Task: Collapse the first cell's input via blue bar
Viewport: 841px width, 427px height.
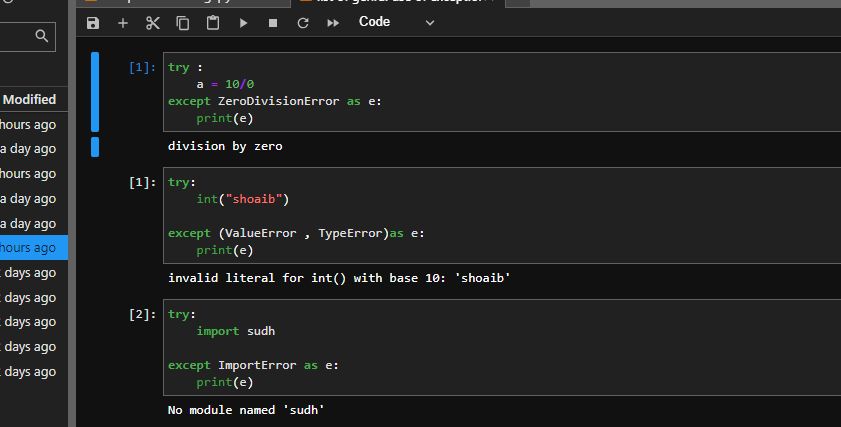Action: click(95, 92)
